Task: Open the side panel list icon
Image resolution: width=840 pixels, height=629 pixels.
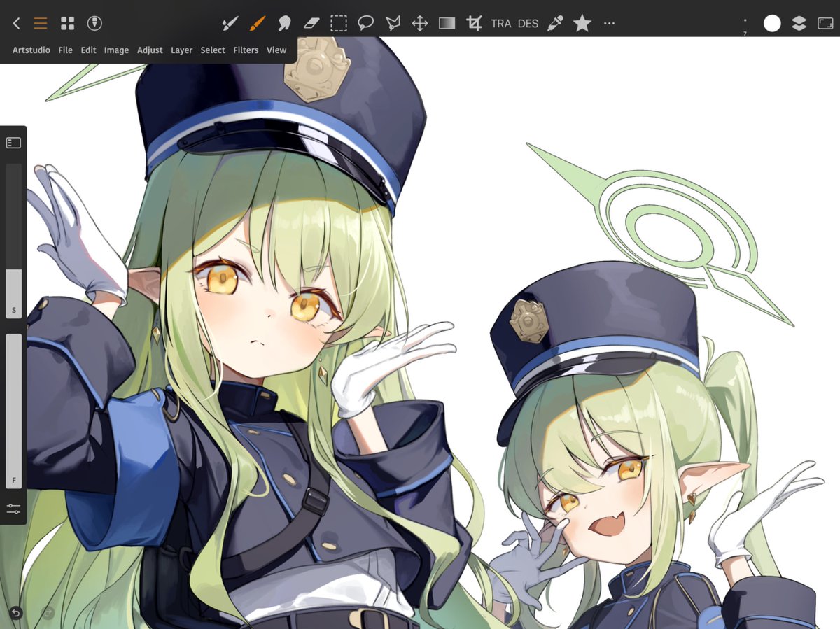Action: tap(13, 143)
